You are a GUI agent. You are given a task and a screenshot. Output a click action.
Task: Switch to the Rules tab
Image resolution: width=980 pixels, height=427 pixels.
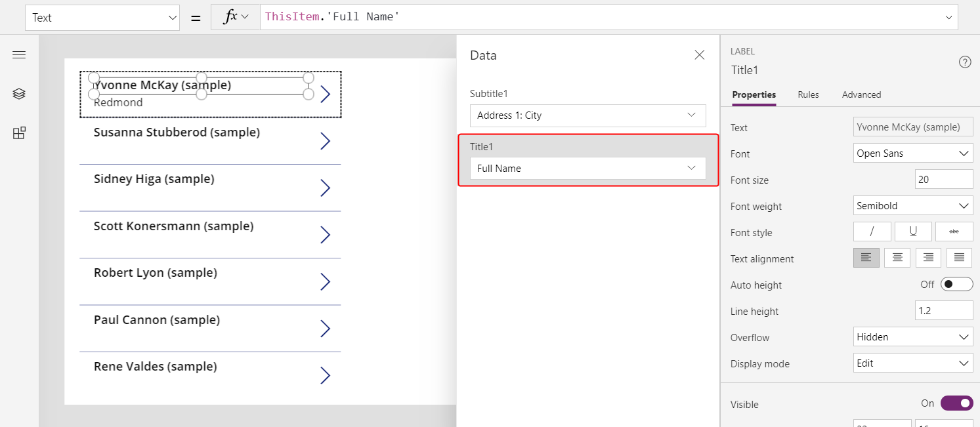[808, 94]
